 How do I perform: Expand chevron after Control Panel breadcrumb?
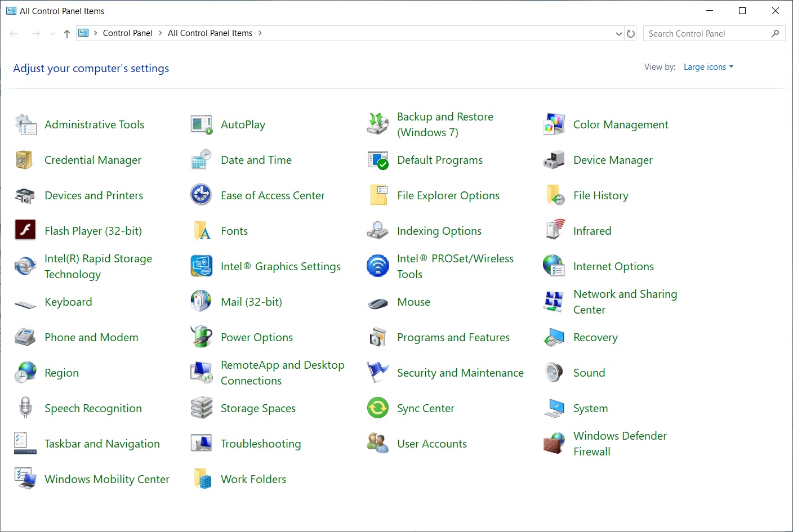tap(160, 33)
